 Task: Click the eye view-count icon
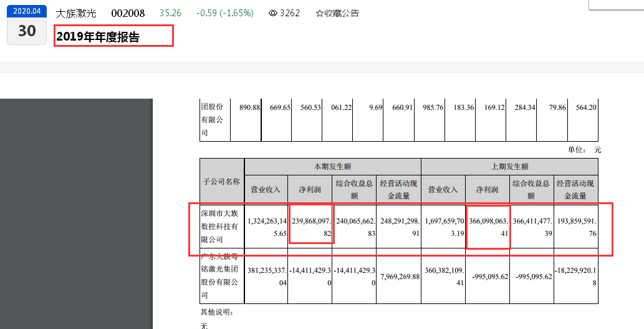click(272, 13)
